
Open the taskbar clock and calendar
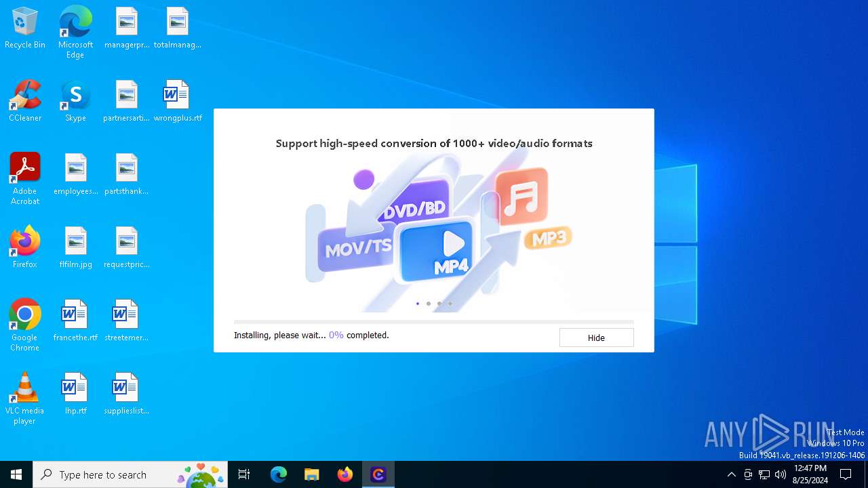click(x=810, y=474)
